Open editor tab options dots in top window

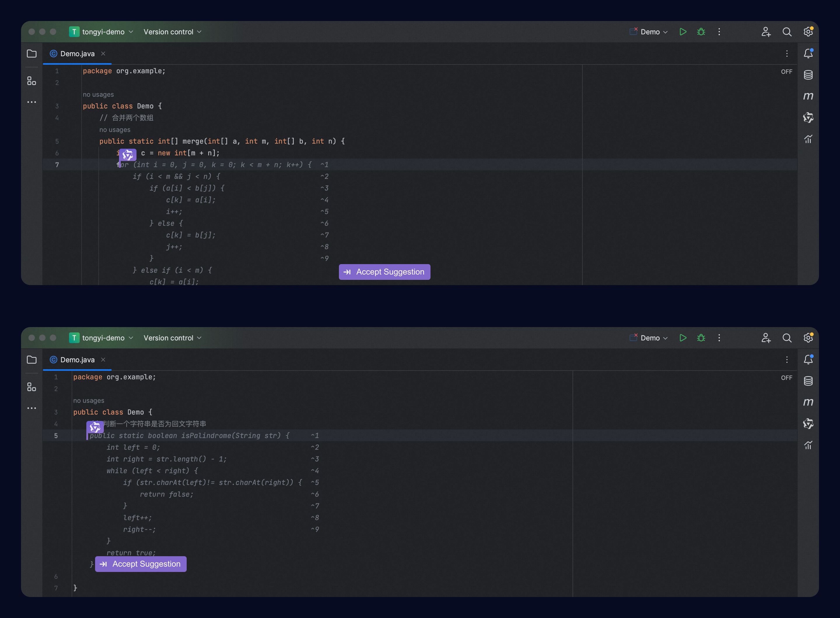[x=787, y=54]
